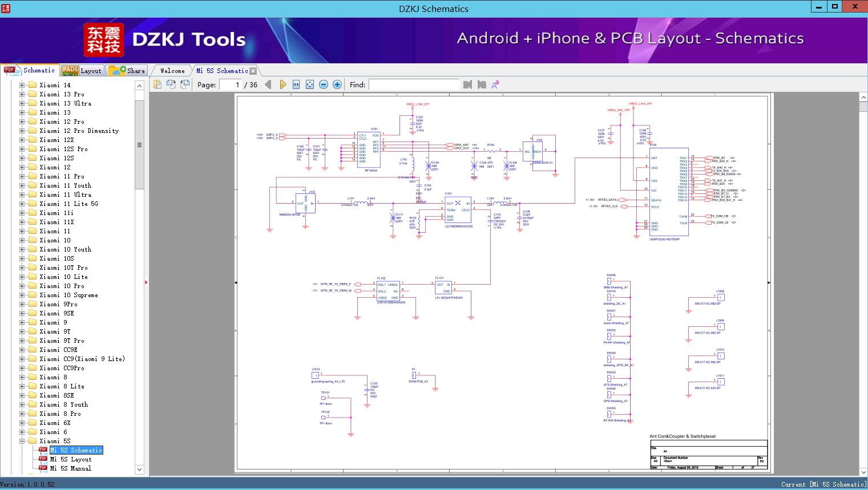Toggle match case search icon
Screen dimensions: 868x490
pos(495,84)
